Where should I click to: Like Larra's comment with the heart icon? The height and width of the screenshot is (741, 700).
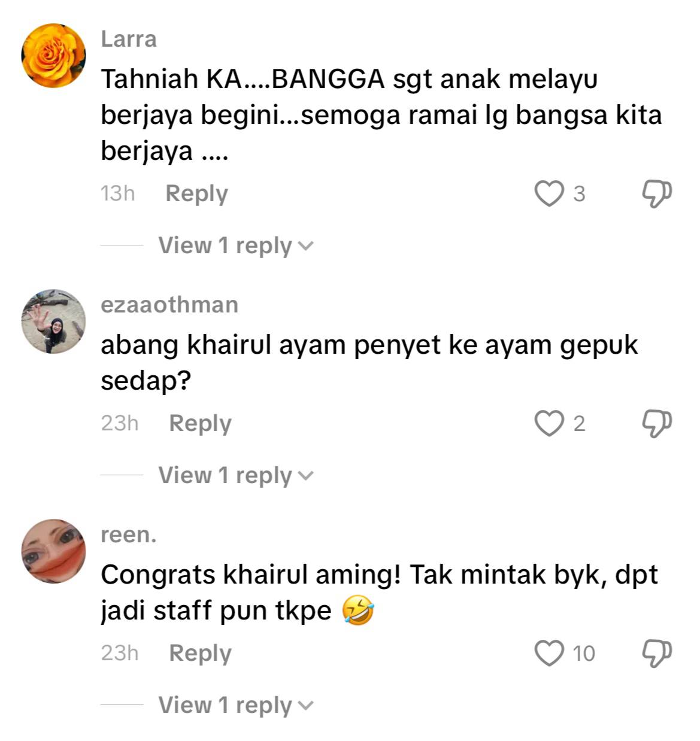coord(549,194)
